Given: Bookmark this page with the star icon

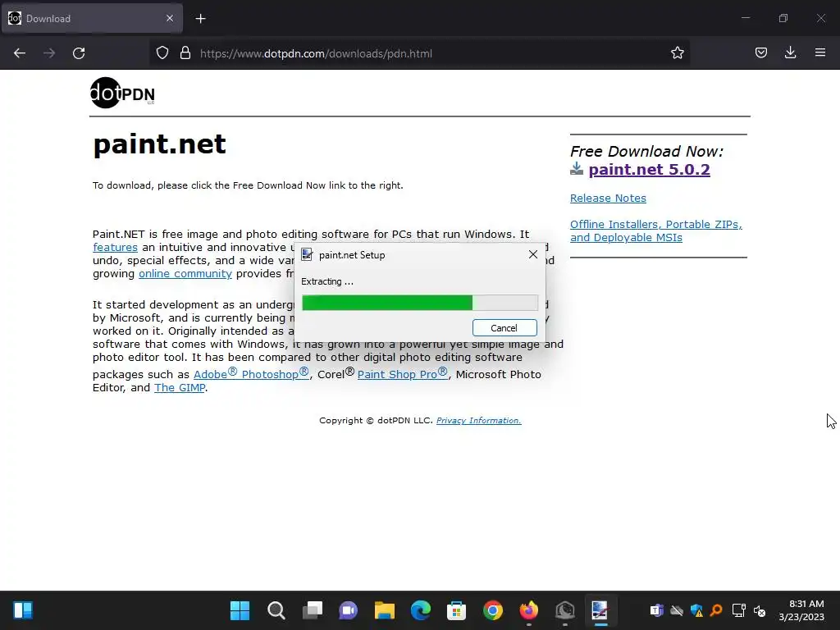Looking at the screenshot, I should pyautogui.click(x=677, y=52).
